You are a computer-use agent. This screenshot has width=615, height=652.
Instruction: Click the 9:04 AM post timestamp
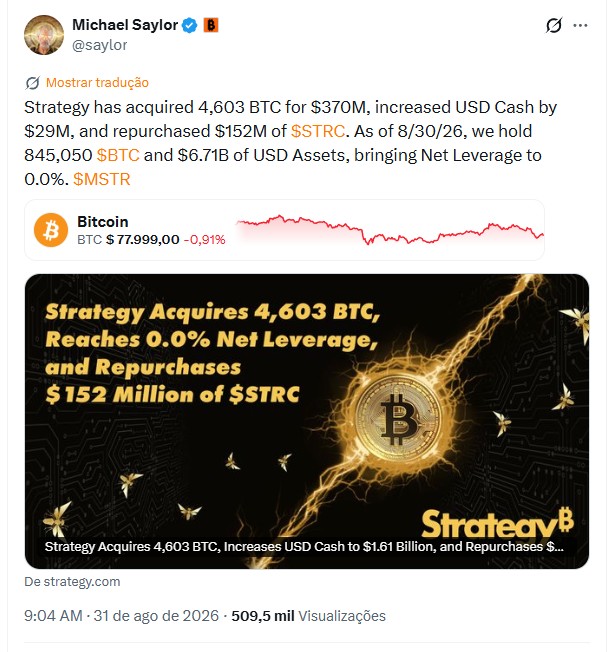point(53,616)
